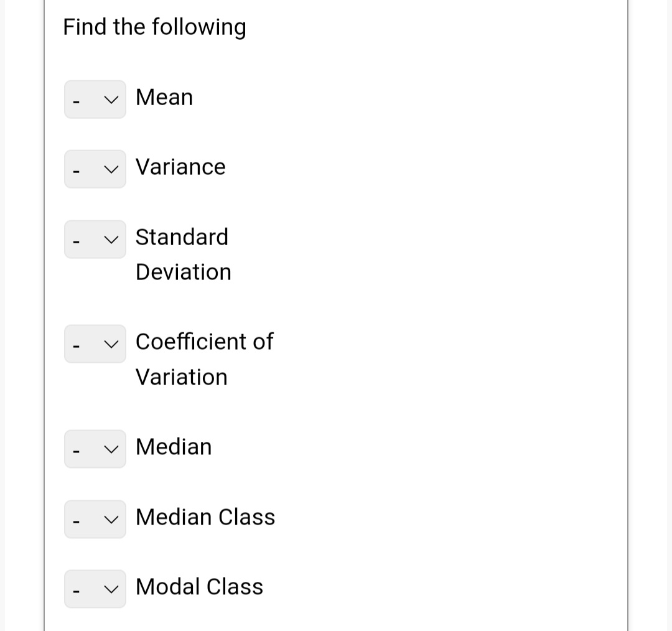Click the "Variance" label text
Screen dimensions: 672x631
coord(180,167)
